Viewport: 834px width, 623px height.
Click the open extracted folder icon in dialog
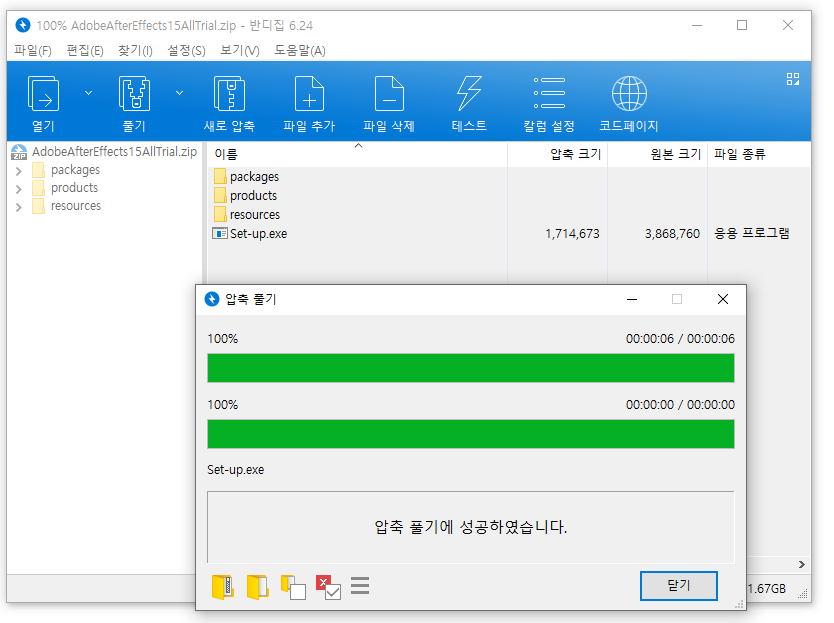coord(258,587)
